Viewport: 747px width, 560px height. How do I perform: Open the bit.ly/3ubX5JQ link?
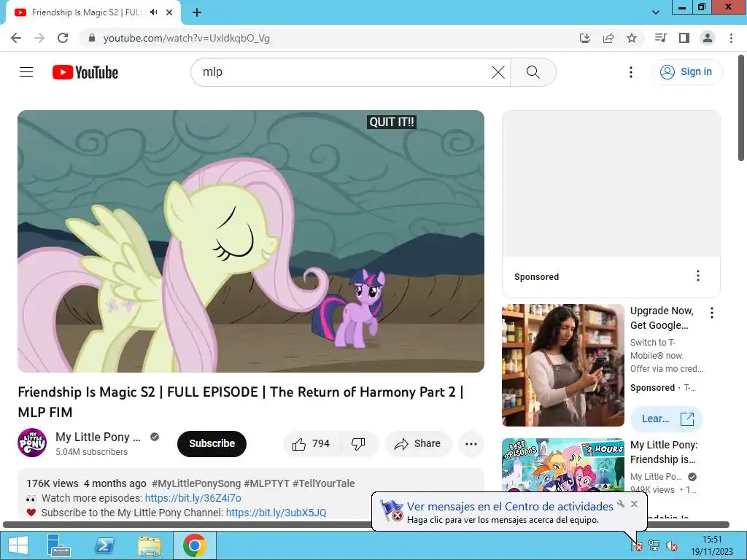pos(276,513)
